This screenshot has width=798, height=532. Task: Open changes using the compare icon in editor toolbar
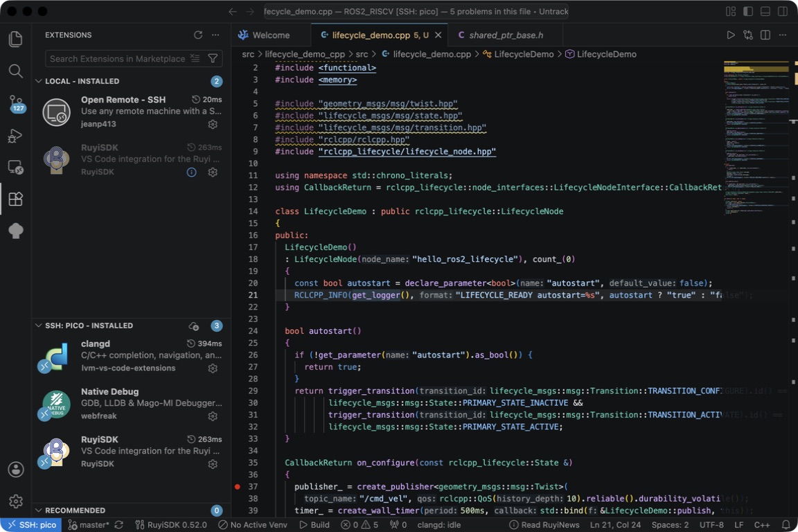(x=748, y=35)
